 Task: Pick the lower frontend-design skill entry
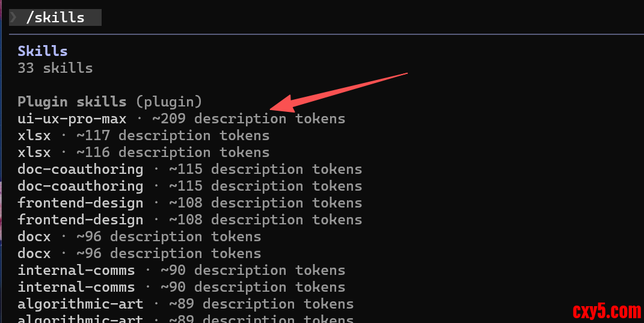pos(81,220)
